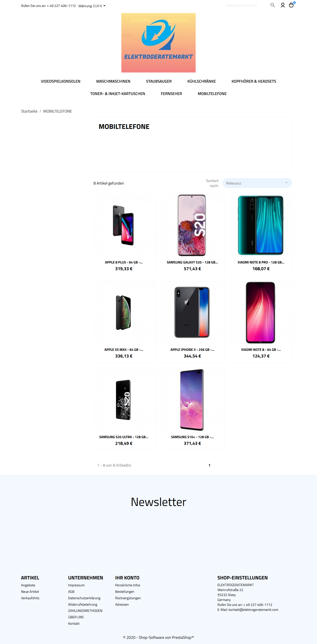Image resolution: width=317 pixels, height=644 pixels.
Task: Open the Impressum footer link
Action: coord(76,585)
